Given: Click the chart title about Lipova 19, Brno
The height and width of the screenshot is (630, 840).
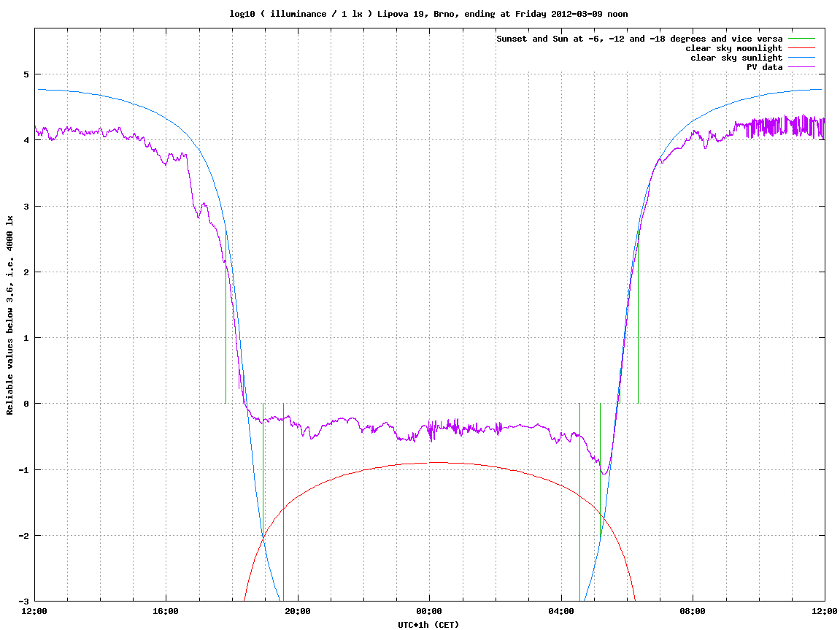Looking at the screenshot, I should (x=428, y=14).
